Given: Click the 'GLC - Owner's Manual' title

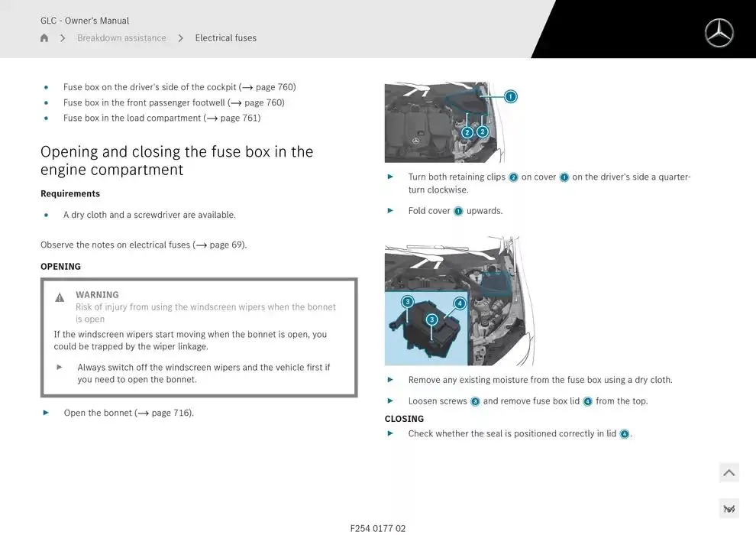Looking at the screenshot, I should click(85, 21).
